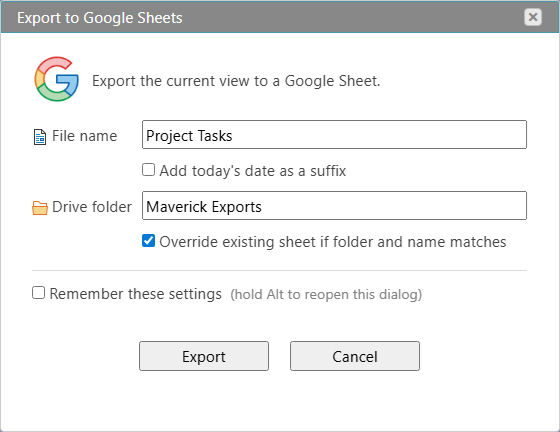Click the Cancel button
560x432 pixels.
click(x=355, y=356)
